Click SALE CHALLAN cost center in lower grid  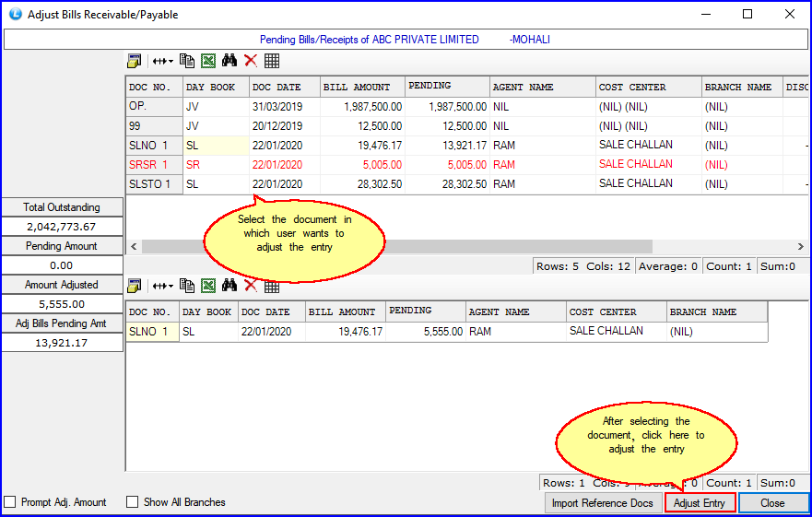[617, 332]
